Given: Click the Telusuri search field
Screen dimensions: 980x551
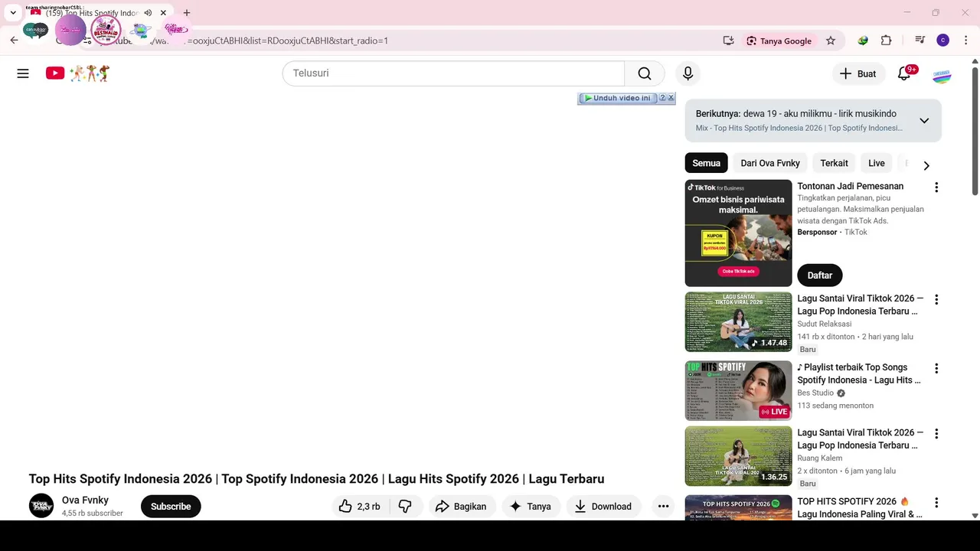Looking at the screenshot, I should coord(453,73).
